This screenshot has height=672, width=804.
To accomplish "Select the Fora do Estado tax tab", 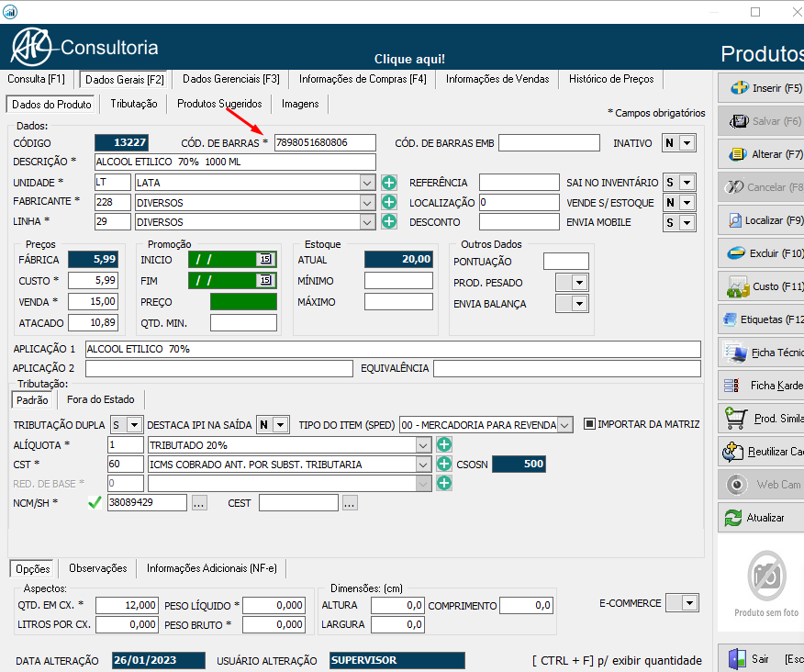I will (101, 399).
